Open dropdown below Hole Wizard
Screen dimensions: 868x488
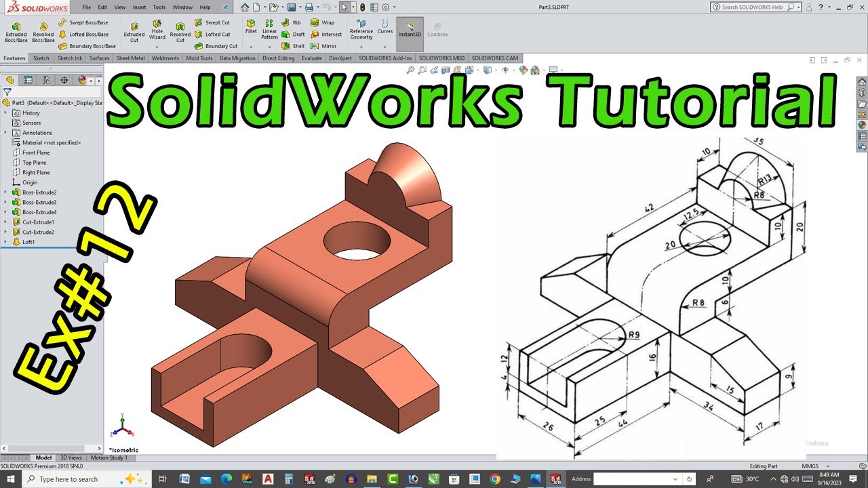click(x=157, y=47)
